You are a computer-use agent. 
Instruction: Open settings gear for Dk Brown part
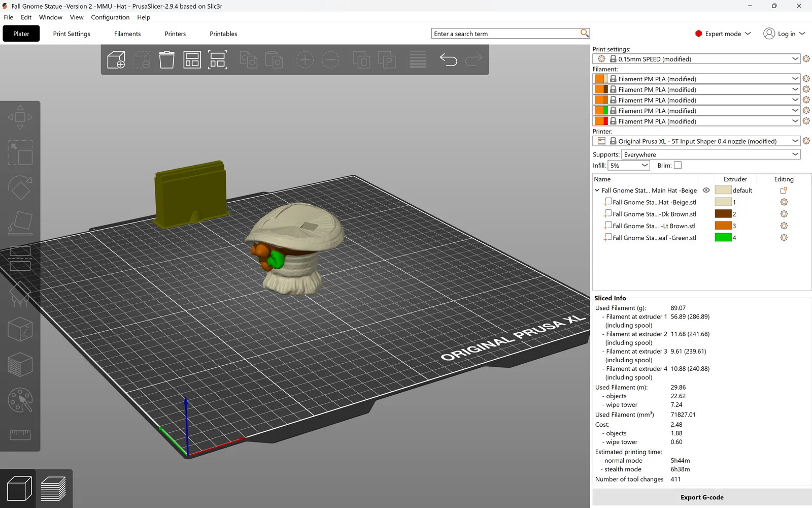(784, 214)
